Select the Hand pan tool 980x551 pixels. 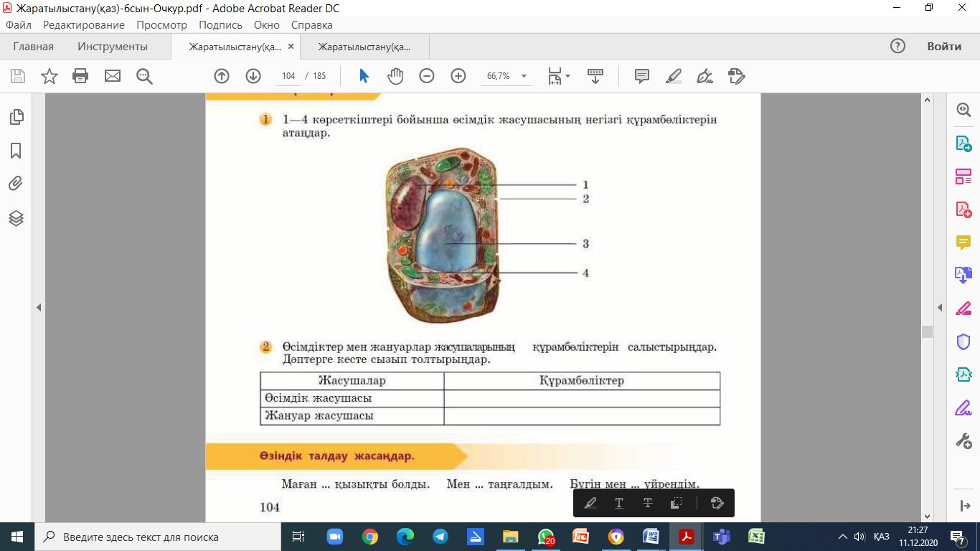(395, 76)
